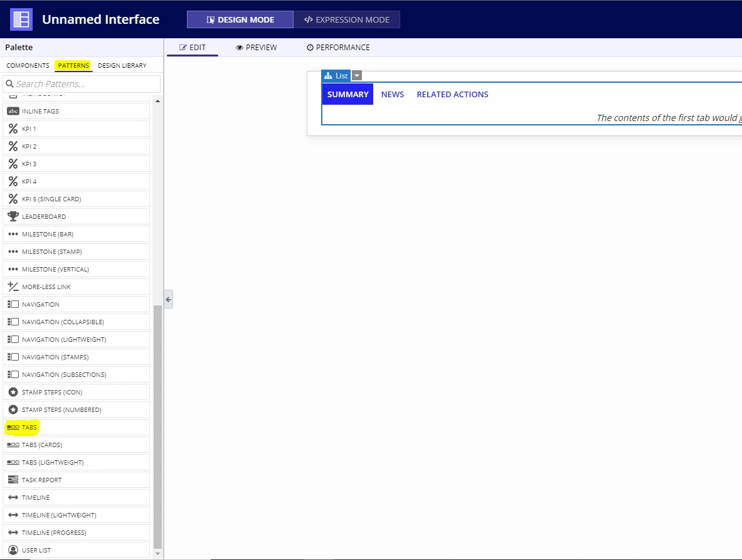Click the Stamp Steps (Numbered) star icon
Screen dimensions: 742x560
point(13,409)
